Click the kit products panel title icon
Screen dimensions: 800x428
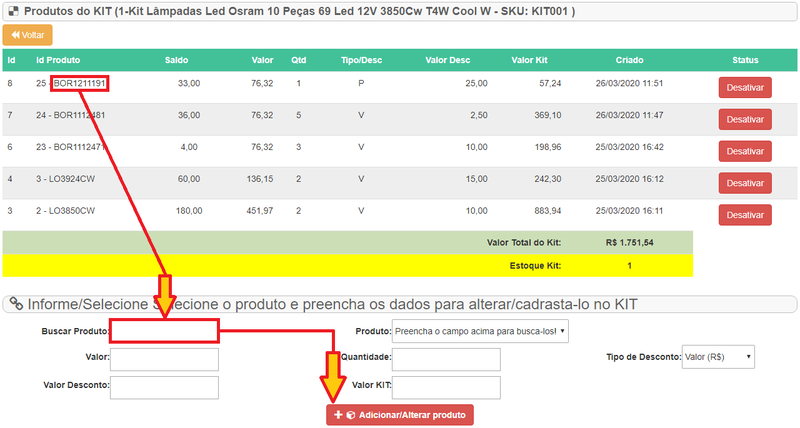(14, 11)
